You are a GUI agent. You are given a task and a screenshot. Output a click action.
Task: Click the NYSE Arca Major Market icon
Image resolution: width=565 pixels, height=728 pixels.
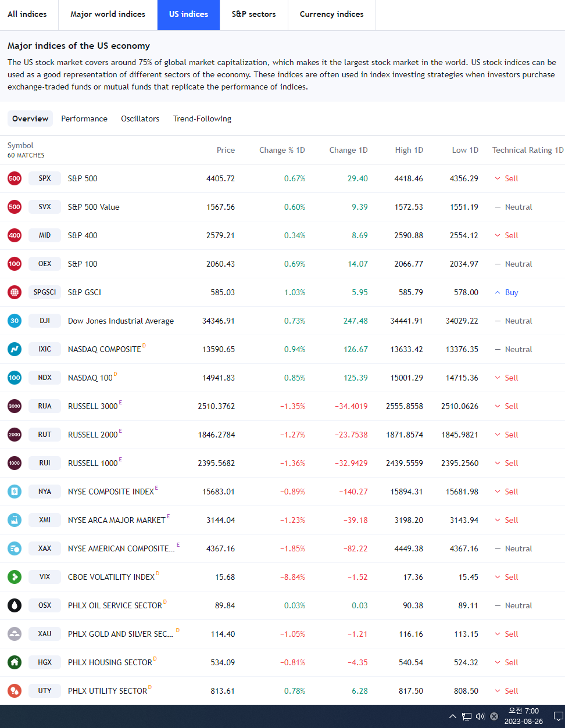click(15, 520)
